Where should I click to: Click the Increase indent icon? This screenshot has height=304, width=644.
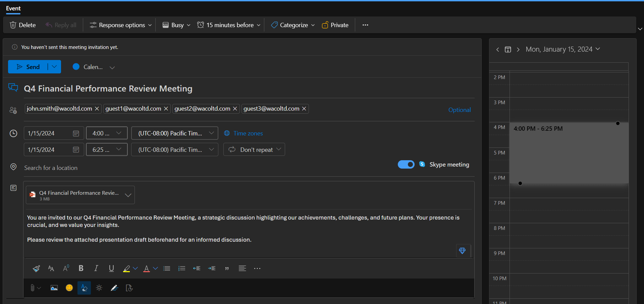pyautogui.click(x=212, y=268)
